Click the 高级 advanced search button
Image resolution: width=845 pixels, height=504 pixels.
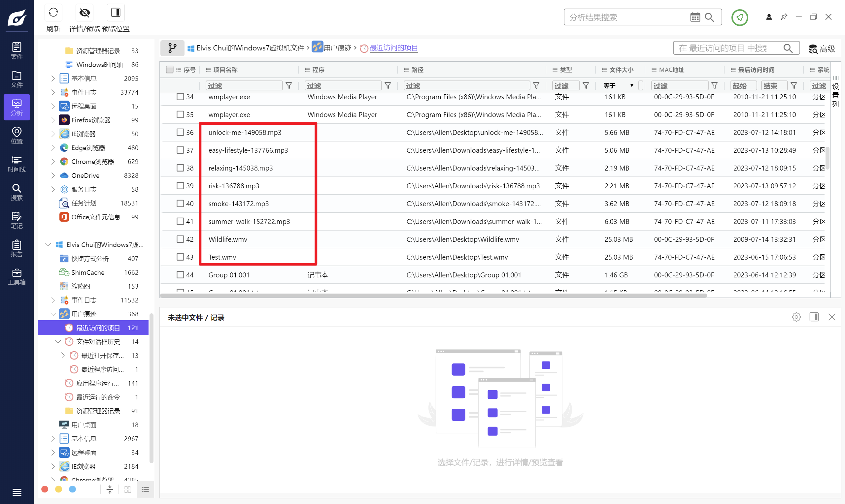point(822,49)
